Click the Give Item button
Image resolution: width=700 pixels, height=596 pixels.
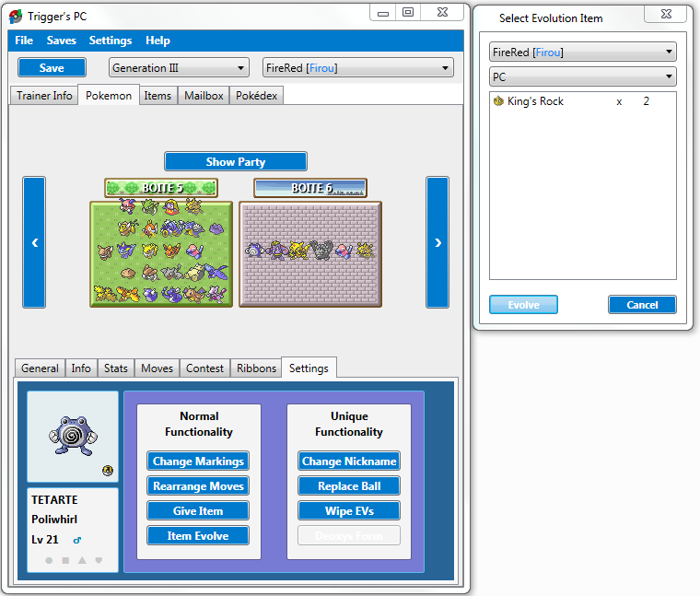pyautogui.click(x=198, y=511)
